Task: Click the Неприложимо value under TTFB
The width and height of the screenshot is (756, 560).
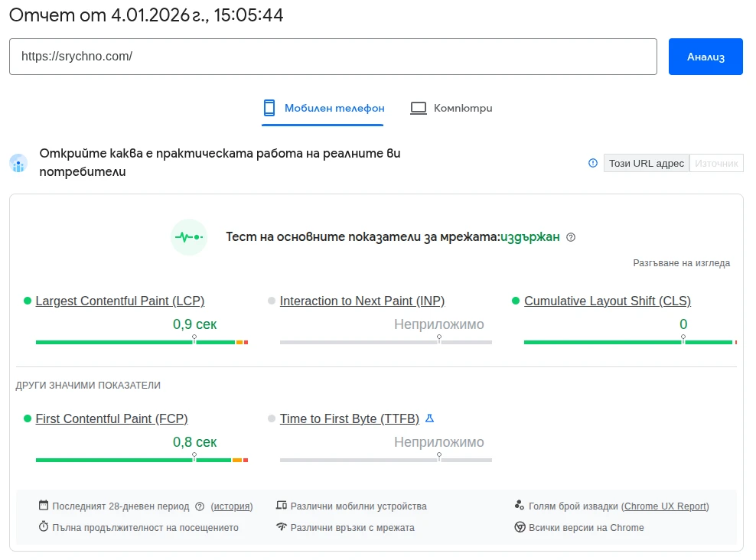Action: pyautogui.click(x=438, y=442)
